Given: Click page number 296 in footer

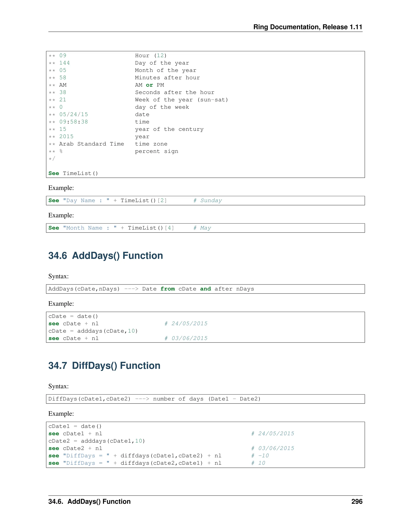Looking at the screenshot, I should [x=357, y=501].
